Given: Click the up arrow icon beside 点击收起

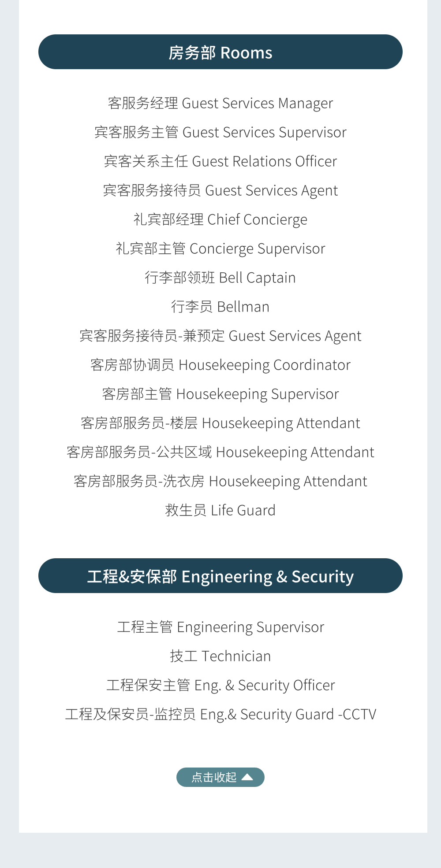Looking at the screenshot, I should (x=247, y=777).
